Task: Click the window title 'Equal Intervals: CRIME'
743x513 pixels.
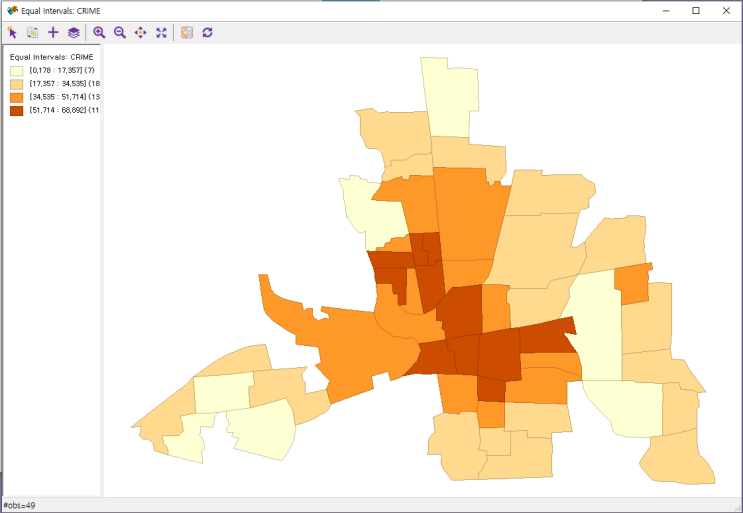Action: coord(61,11)
